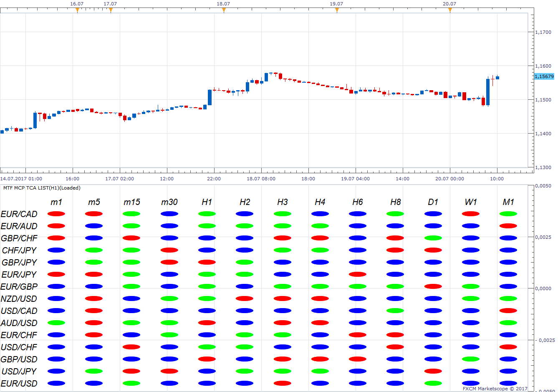Select the EUR/USD row label
Viewport: 558px width, 392px height.
tap(19, 384)
